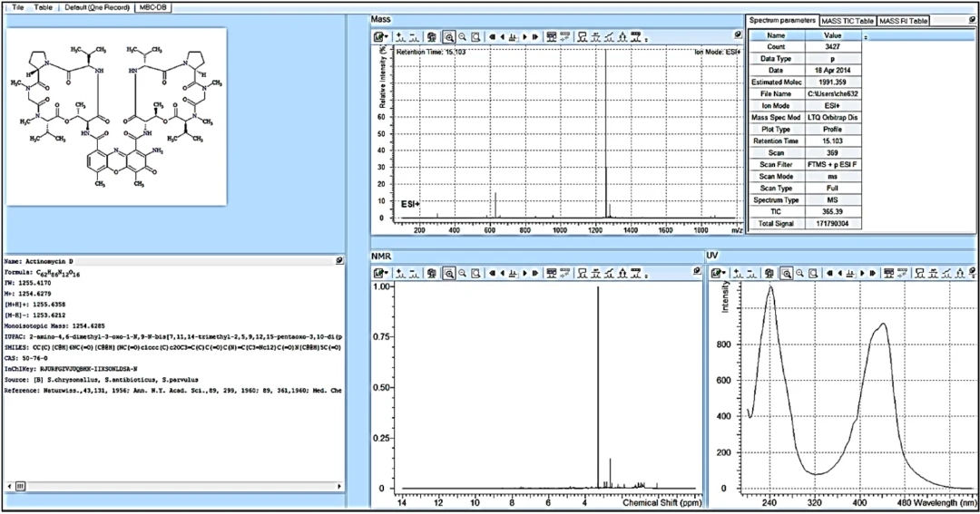Select the TIC value 365.39 cell
This screenshot has width=980, height=514.
coord(832,212)
